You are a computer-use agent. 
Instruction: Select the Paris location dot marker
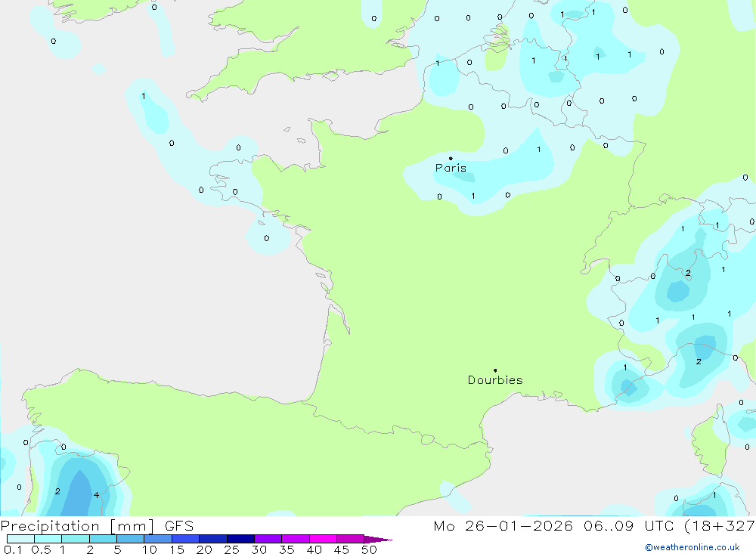click(451, 158)
